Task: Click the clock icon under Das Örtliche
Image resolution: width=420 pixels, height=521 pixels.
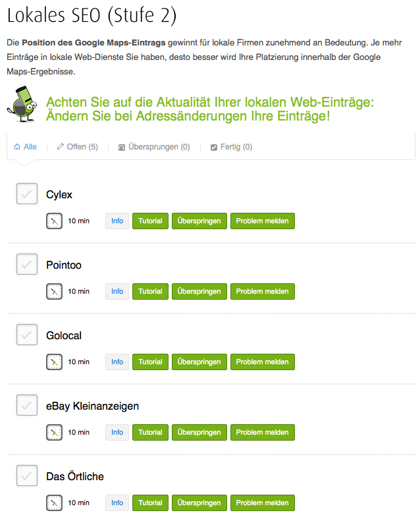Action: (54, 503)
